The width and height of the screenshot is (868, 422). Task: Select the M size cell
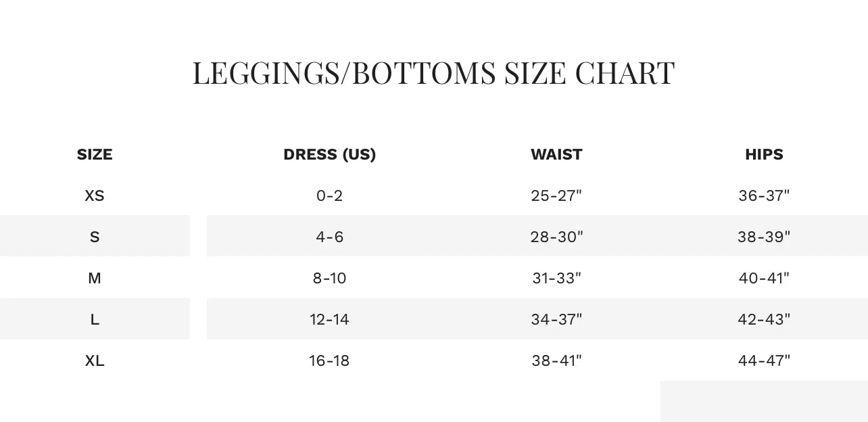click(95, 278)
